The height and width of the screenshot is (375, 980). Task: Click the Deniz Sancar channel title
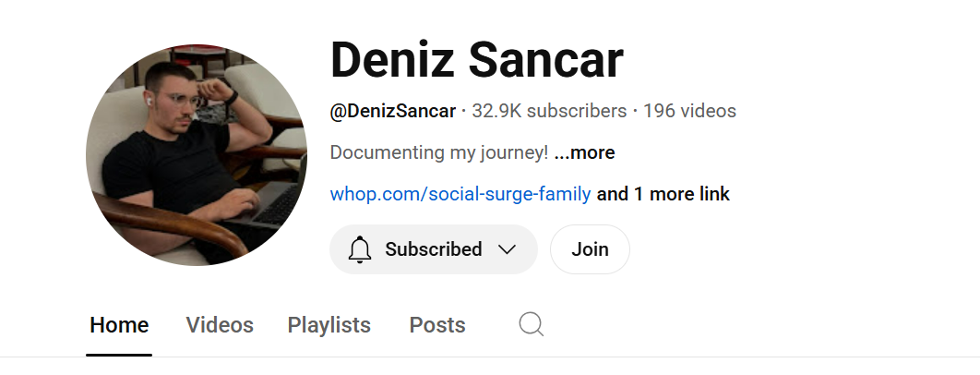tap(476, 61)
